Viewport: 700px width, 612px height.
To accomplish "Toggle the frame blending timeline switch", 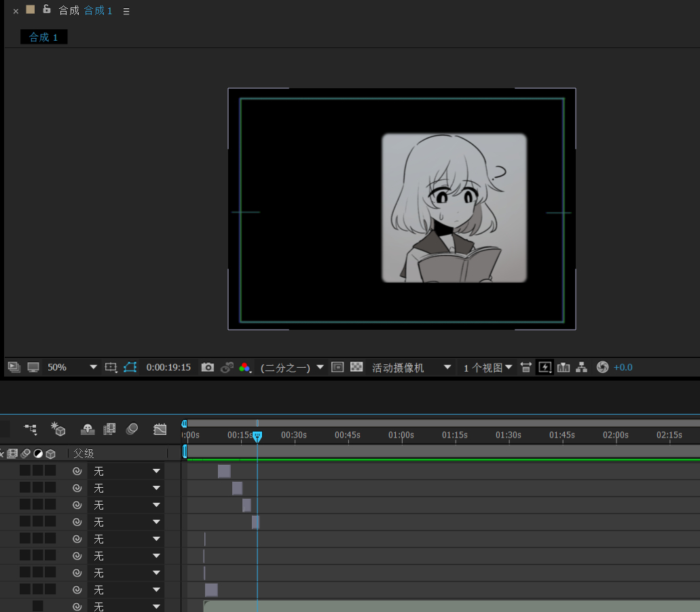I will pos(109,429).
